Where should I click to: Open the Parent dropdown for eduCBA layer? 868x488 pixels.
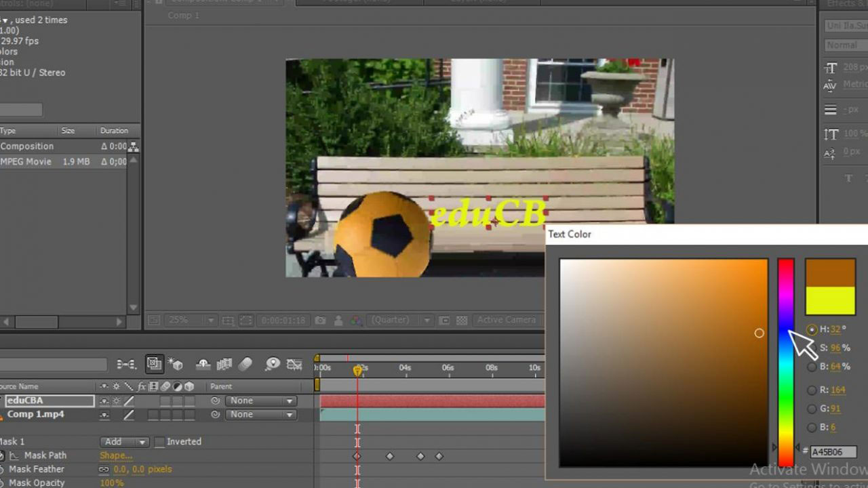click(x=260, y=401)
